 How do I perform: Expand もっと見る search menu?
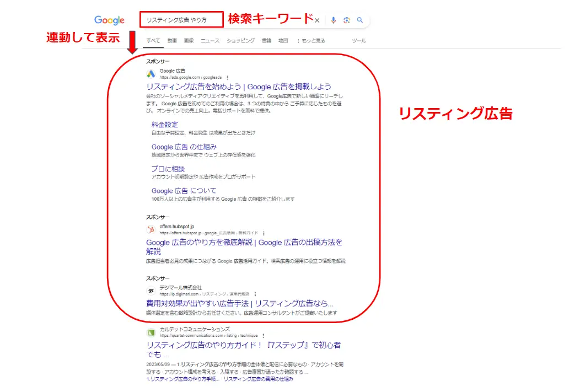click(311, 41)
